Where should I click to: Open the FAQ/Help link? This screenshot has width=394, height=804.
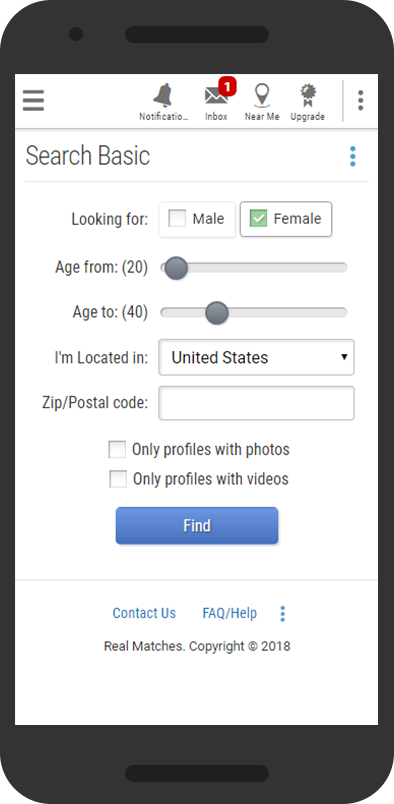coord(230,613)
